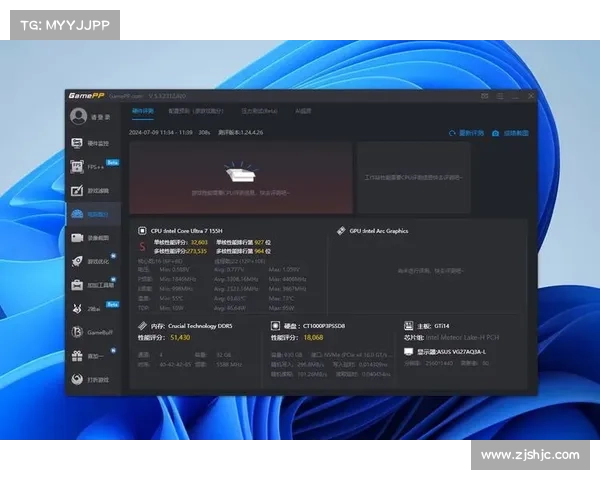Click the work performance placeholder panel

pyautogui.click(x=414, y=178)
